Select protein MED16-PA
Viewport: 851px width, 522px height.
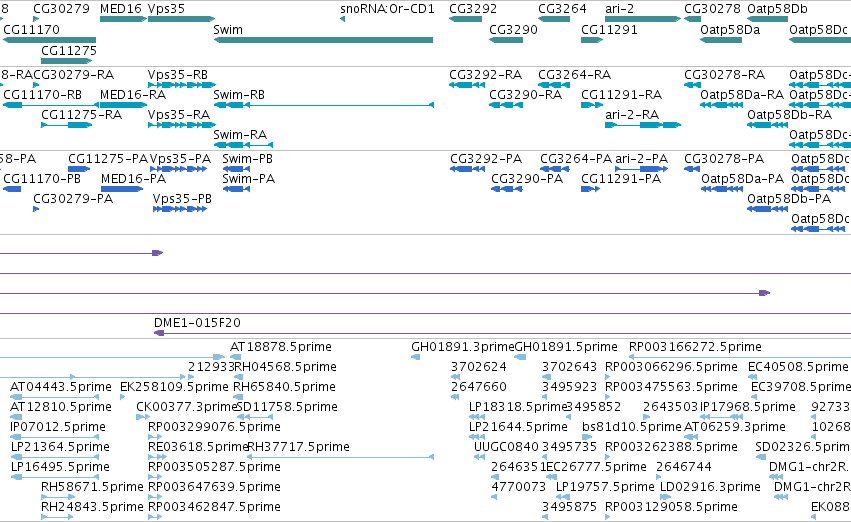coord(122,189)
